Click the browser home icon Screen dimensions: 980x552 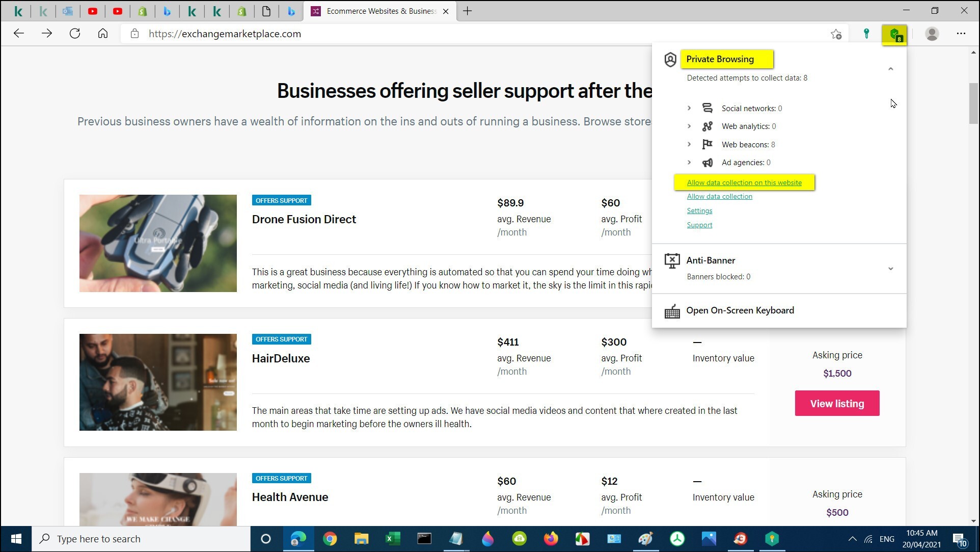click(x=103, y=34)
